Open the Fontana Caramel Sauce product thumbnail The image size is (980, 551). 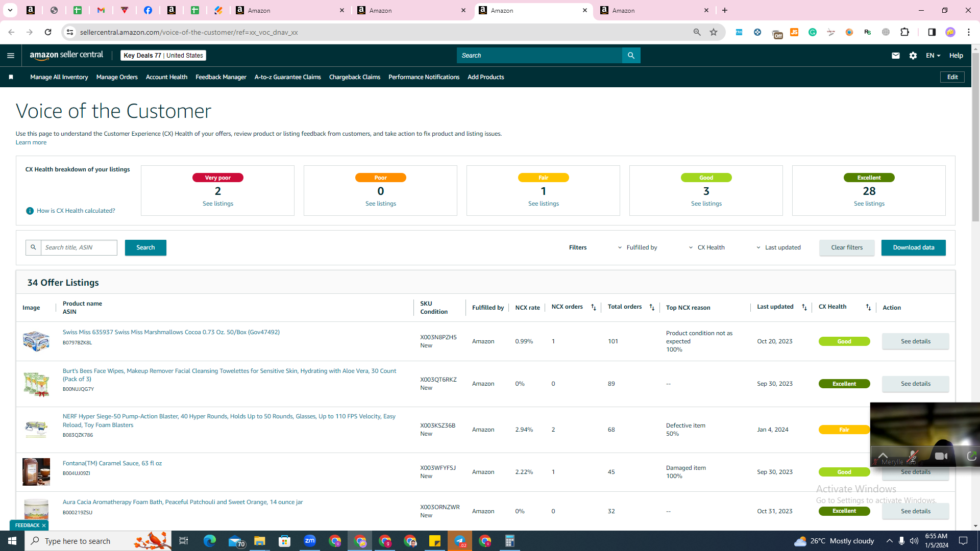36,471
